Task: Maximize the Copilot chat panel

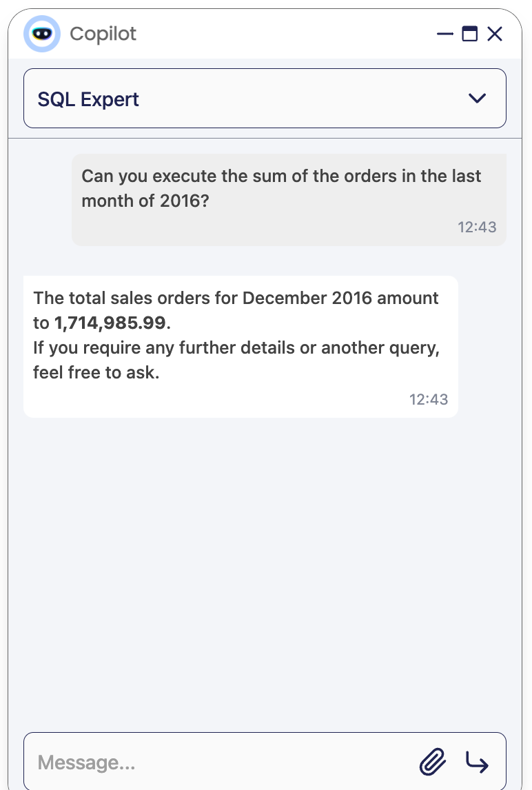Action: click(x=469, y=34)
